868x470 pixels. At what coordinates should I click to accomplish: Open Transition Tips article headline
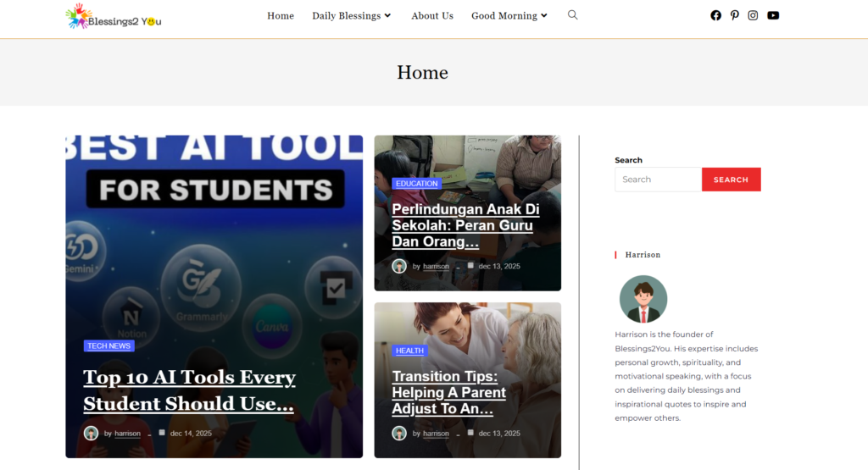(x=449, y=392)
